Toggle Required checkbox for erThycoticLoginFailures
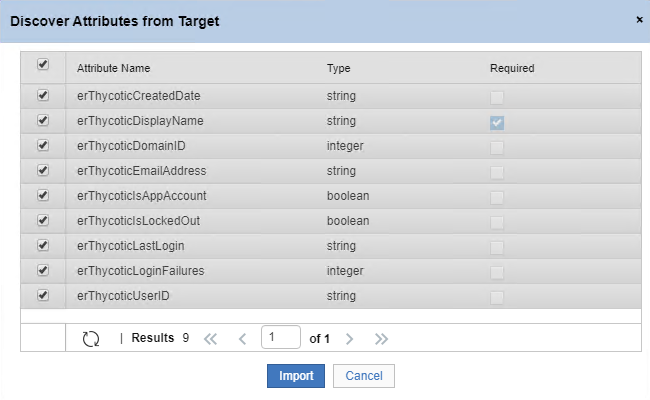Image resolution: width=650 pixels, height=400 pixels. click(x=497, y=272)
